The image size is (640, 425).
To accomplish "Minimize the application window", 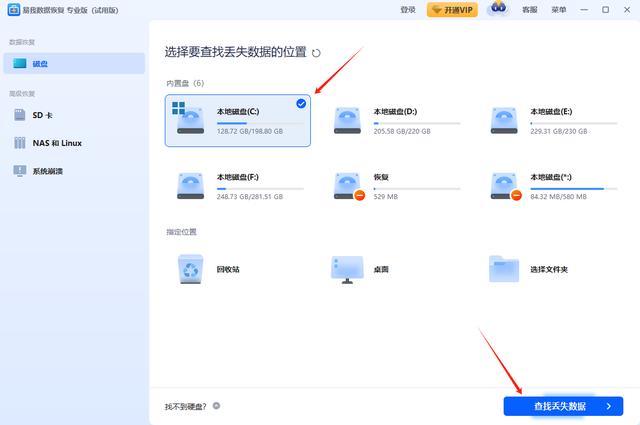I will (584, 9).
